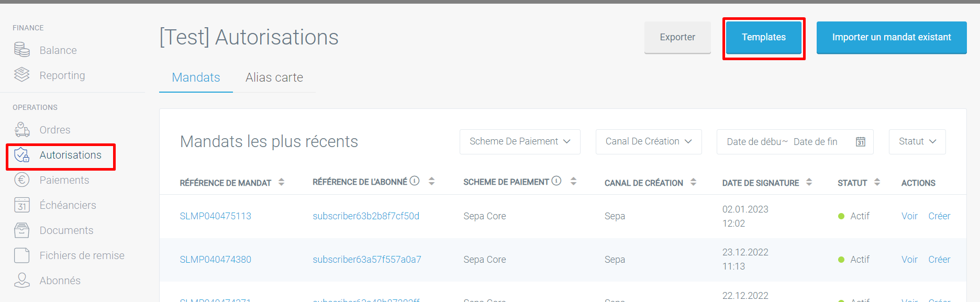Open subscriber63b2b8f7cf50d link
Viewport: 980px width, 302px height.
point(366,216)
